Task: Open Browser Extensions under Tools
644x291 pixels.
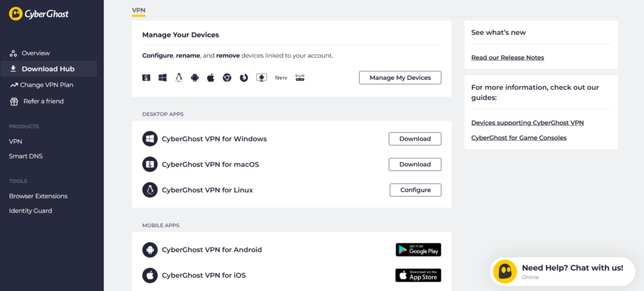Action: pyautogui.click(x=38, y=196)
